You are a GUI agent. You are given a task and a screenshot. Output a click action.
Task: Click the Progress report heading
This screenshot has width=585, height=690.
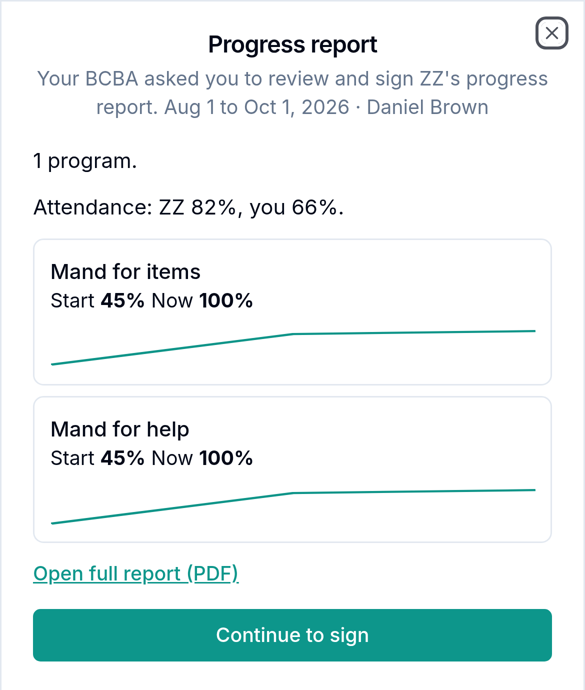pyautogui.click(x=293, y=44)
